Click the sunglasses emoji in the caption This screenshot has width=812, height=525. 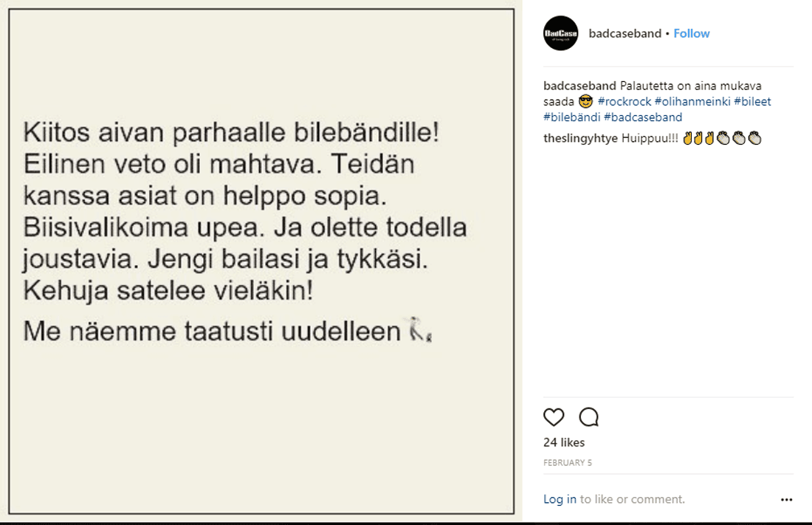click(x=586, y=102)
